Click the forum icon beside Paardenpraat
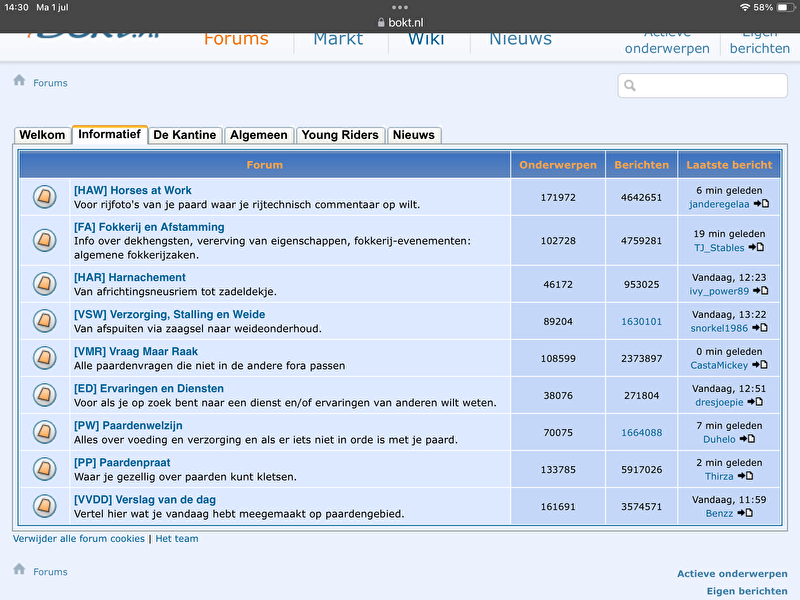Screen dimensions: 800x600 (44, 469)
